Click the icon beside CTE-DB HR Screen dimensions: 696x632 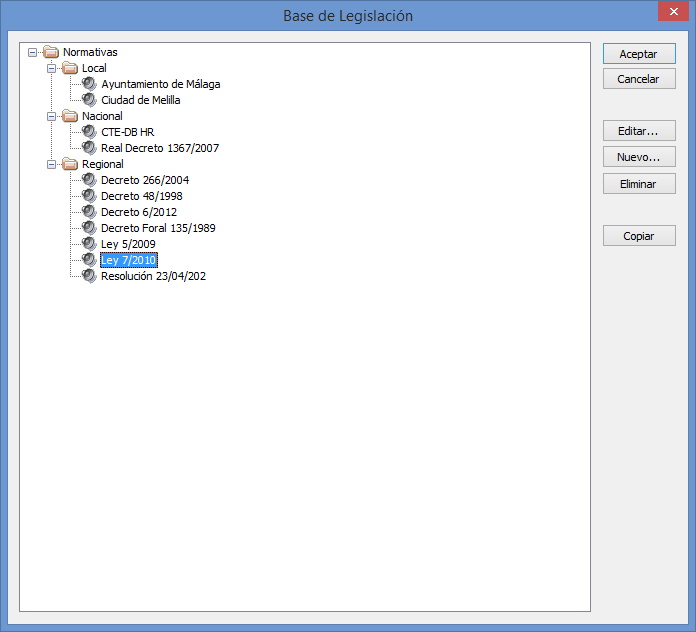tap(89, 132)
